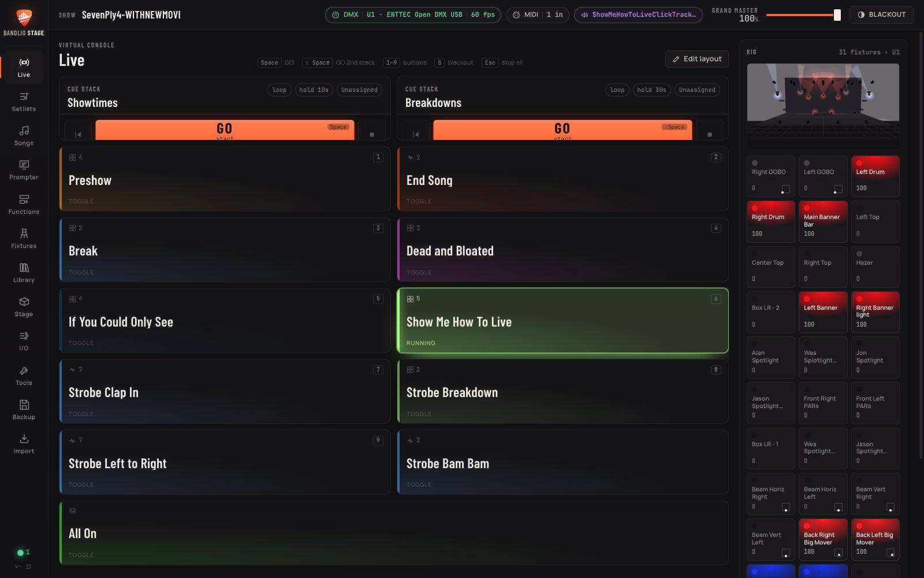Toggle loop on Breakdowns stack
This screenshot has height=578, width=924.
pyautogui.click(x=617, y=90)
